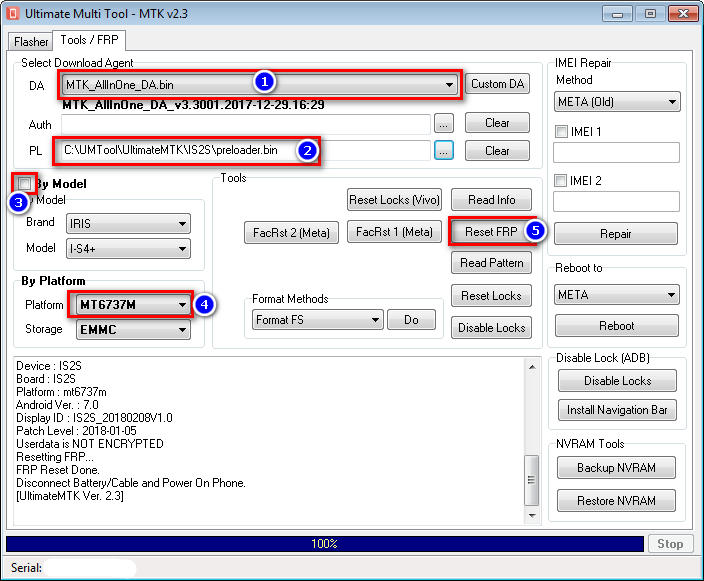Click the Restore NVRAM button
Screen dimensions: 704x581
coord(616,501)
